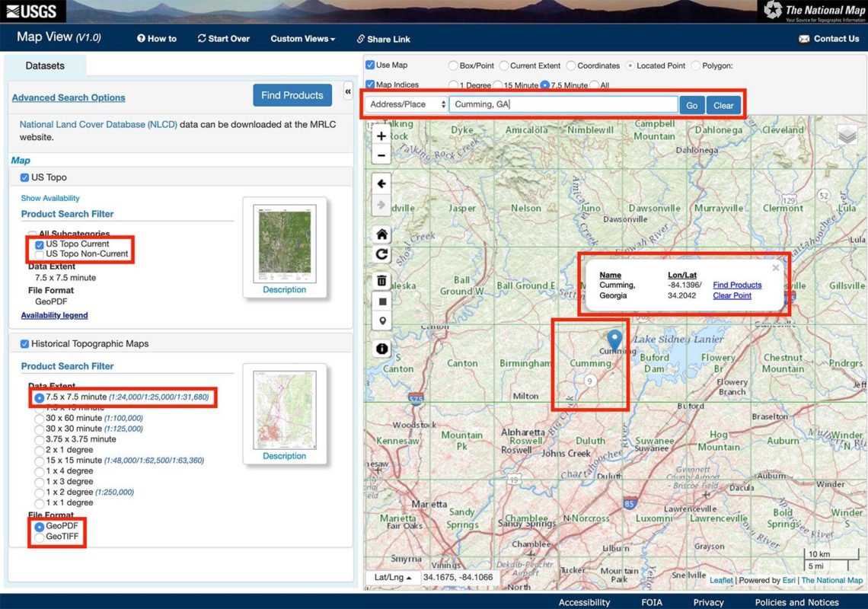Select the Home extent icon

coord(381,234)
